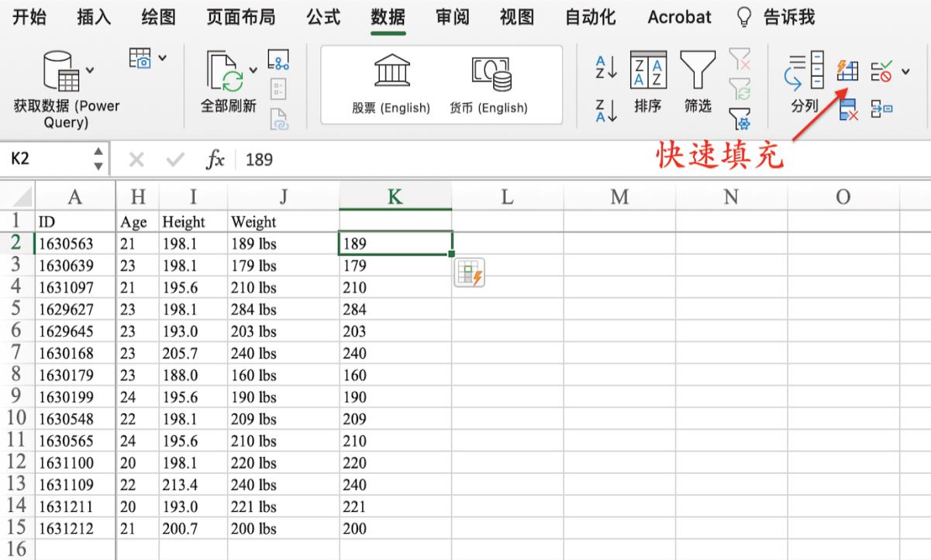Sort ascending with the A-Z icon
This screenshot has width=931, height=560.
[605, 67]
